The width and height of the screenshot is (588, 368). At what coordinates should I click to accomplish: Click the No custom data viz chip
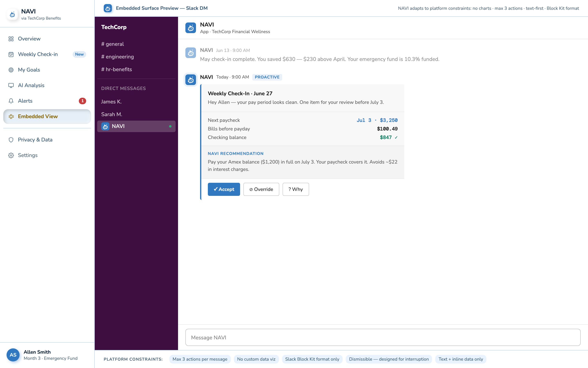(x=256, y=359)
